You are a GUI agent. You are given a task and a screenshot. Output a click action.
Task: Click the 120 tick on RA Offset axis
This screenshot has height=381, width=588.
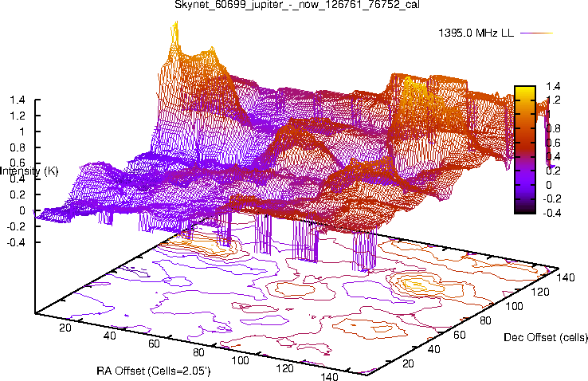285,368
